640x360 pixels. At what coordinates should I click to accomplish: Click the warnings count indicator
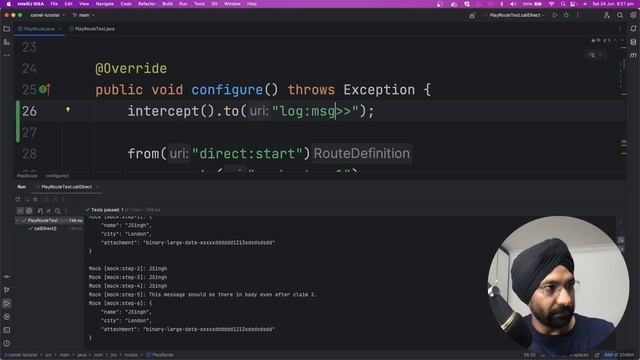coord(596,40)
